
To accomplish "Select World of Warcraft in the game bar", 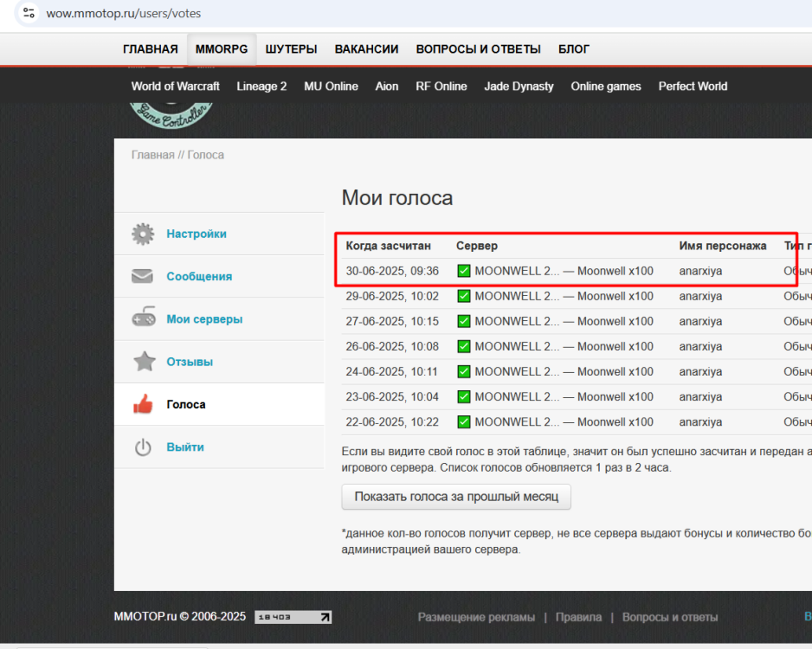I will pos(175,86).
